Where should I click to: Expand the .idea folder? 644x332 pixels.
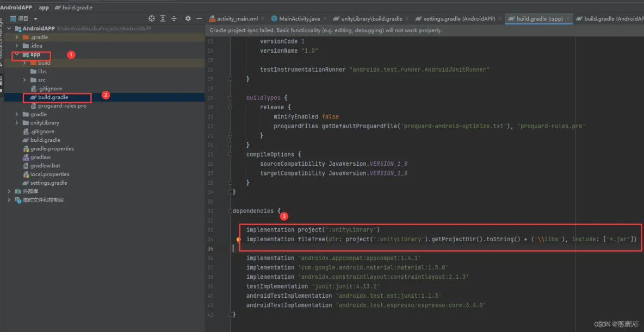coord(17,46)
